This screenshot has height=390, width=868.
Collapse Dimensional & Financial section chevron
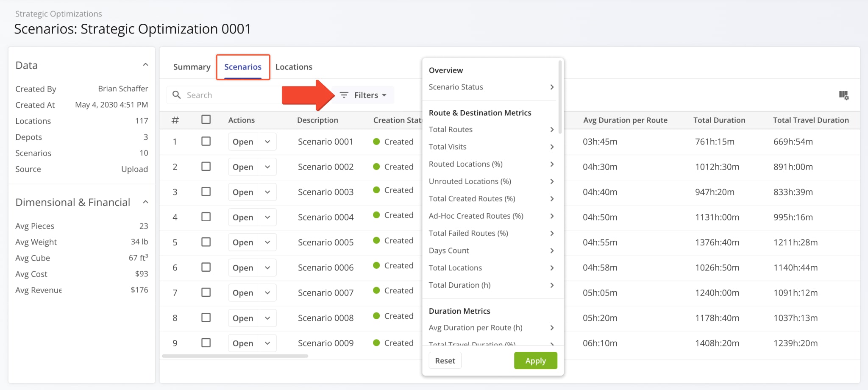pyautogui.click(x=145, y=202)
